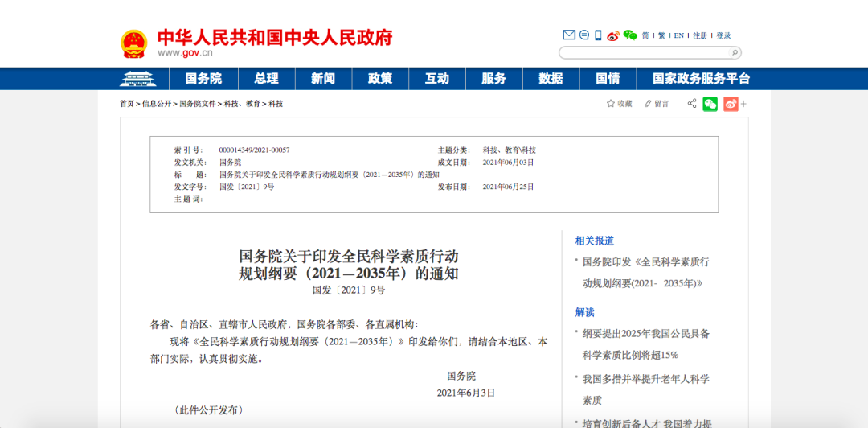
Task: Click into the site search field
Action: 643,53
